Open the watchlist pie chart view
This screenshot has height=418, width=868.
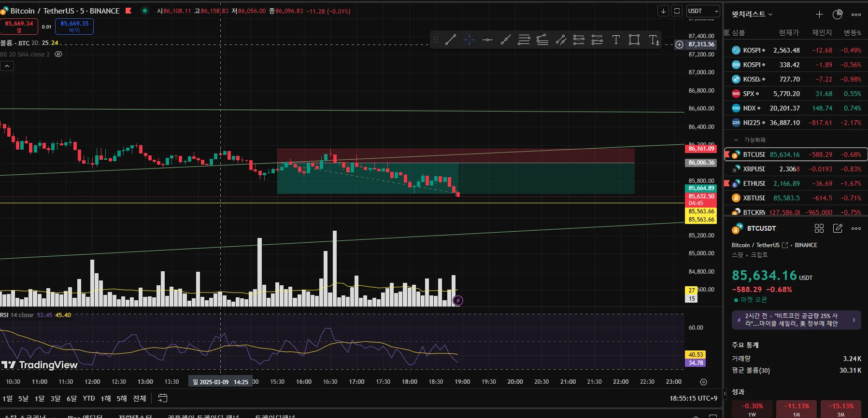[x=838, y=14]
